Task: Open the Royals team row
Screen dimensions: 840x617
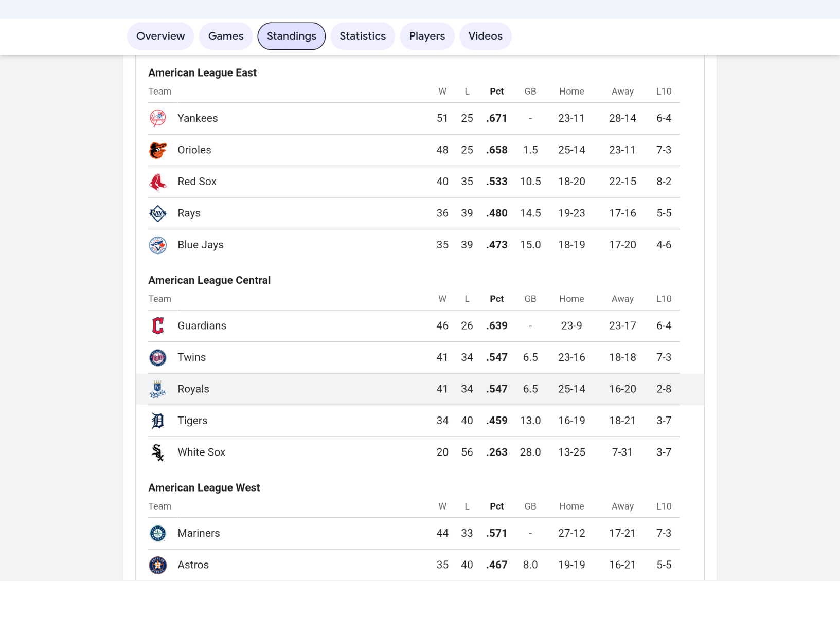Action: point(193,389)
